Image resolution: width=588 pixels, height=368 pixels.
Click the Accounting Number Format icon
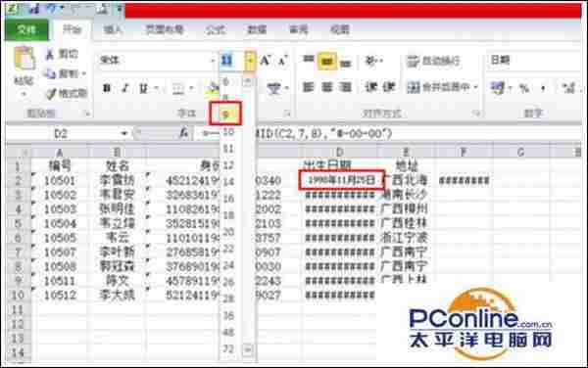coord(498,88)
